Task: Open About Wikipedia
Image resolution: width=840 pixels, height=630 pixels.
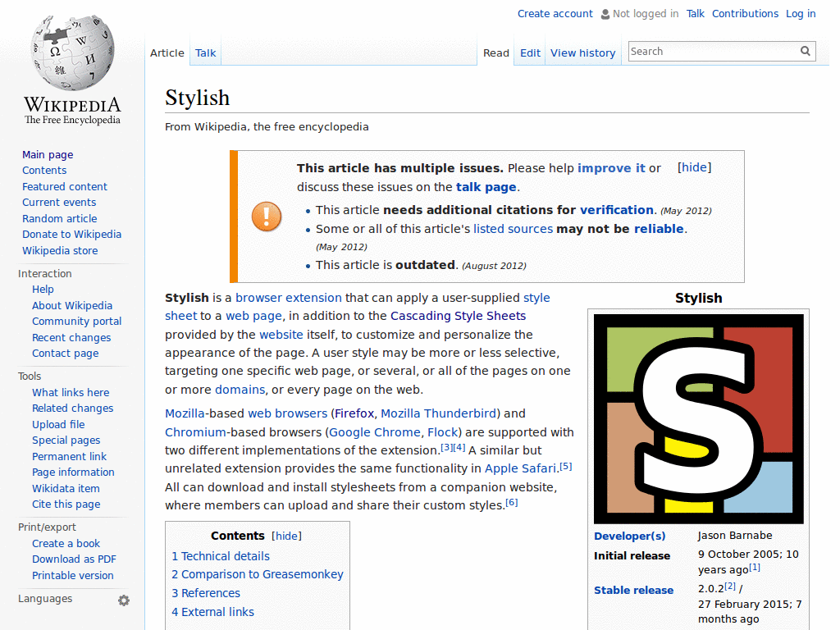Action: [72, 305]
